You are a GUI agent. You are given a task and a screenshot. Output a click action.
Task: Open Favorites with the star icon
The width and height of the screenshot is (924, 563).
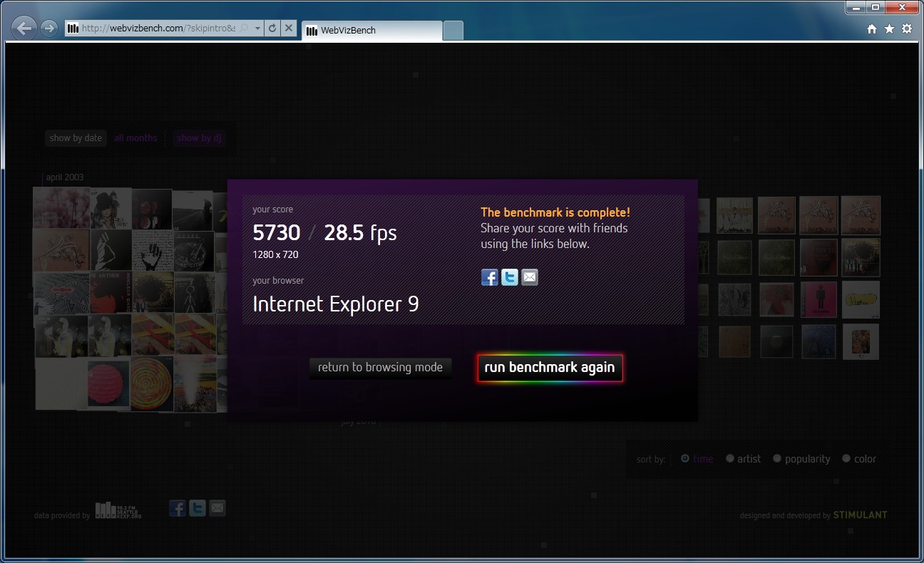[889, 29]
